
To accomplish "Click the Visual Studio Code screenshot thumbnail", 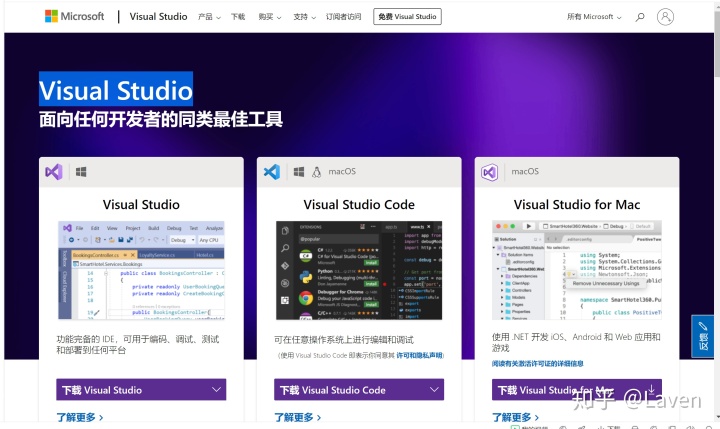I will pyautogui.click(x=359, y=270).
